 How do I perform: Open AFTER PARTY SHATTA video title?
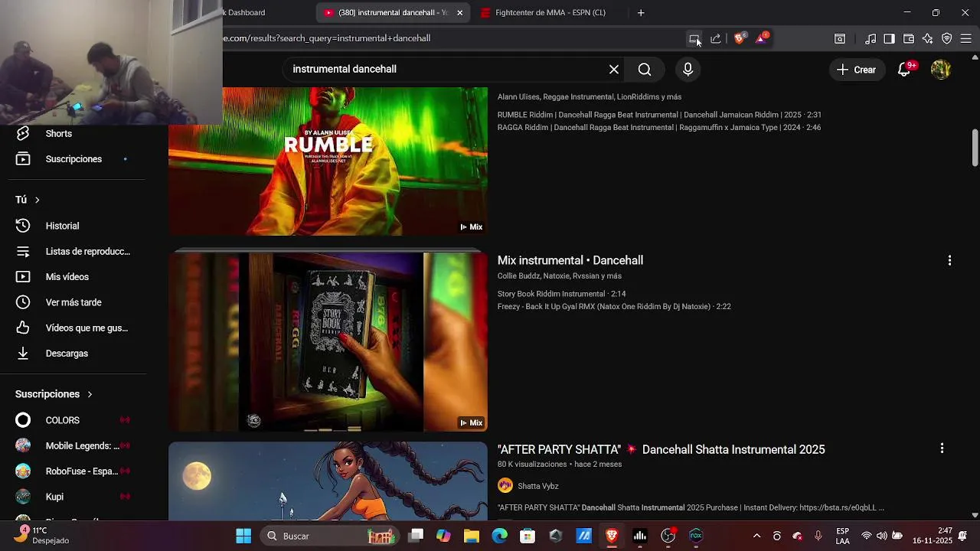(x=661, y=449)
